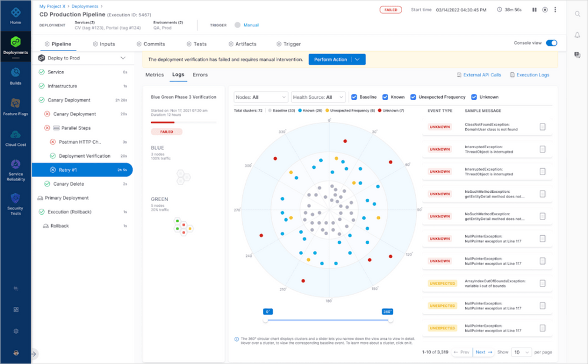Uncheck the Unknown filter checkbox
The height and width of the screenshot is (364, 588).
474,97
